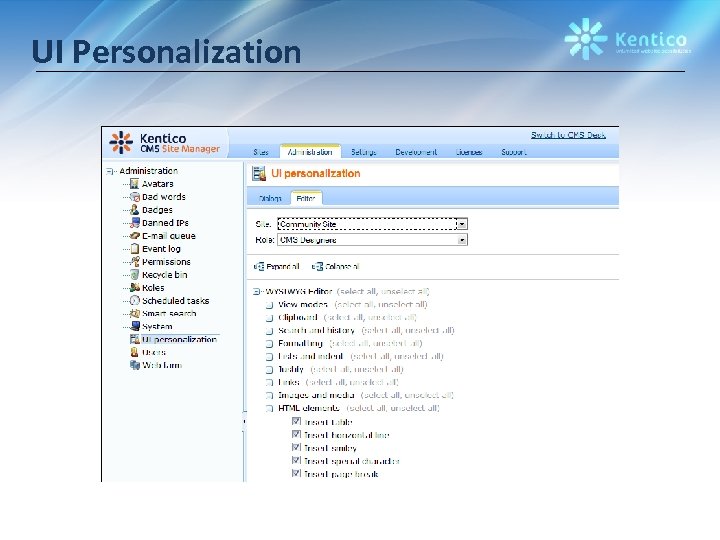Click the Recycle bin icon
Screen dimensions: 720x540
[134, 275]
